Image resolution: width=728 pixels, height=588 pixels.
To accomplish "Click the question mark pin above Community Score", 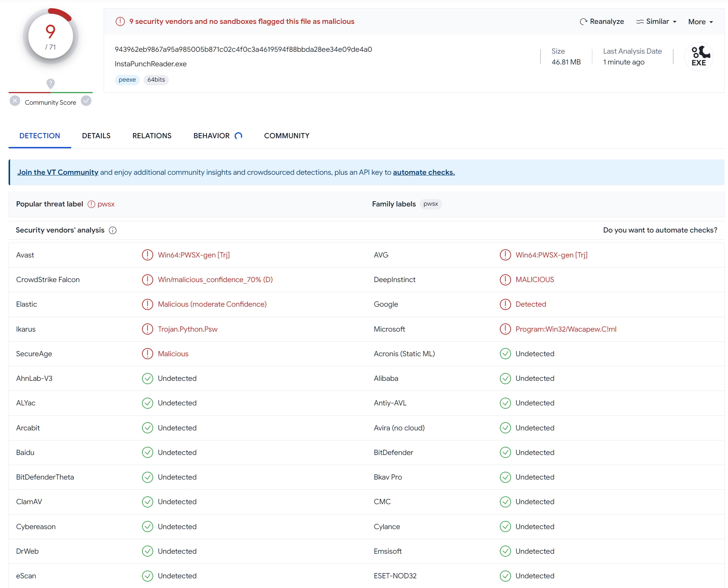I will [x=51, y=83].
